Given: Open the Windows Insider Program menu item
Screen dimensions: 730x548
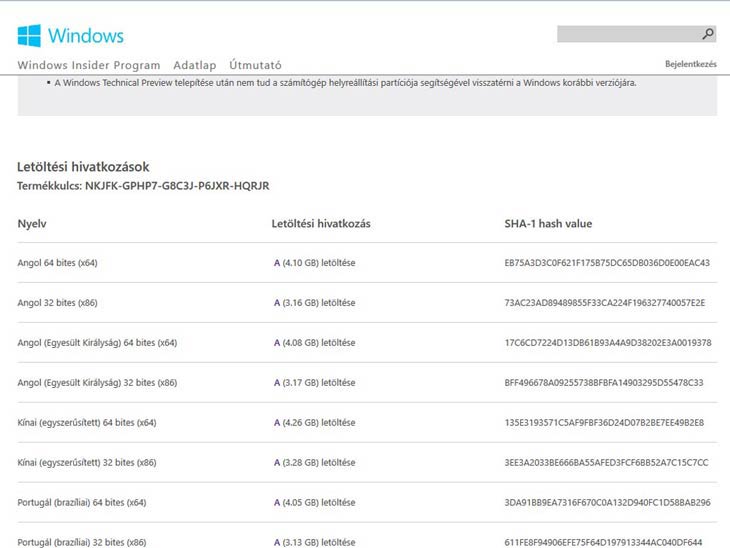Looking at the screenshot, I should (x=89, y=65).
